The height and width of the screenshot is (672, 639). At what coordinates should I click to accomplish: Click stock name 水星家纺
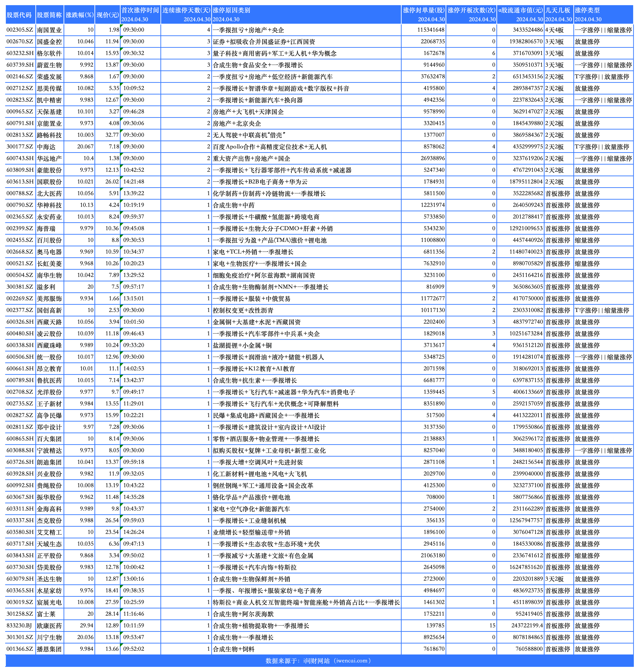pyautogui.click(x=49, y=591)
